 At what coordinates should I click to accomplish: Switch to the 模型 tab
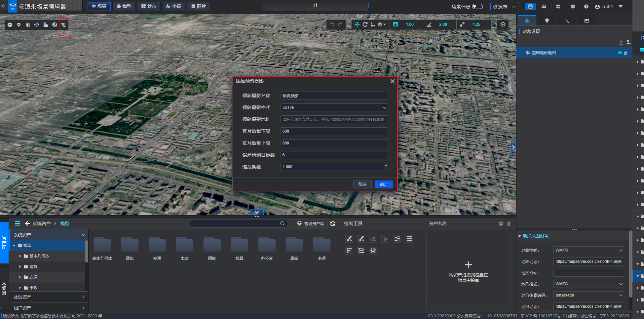coord(124,6)
